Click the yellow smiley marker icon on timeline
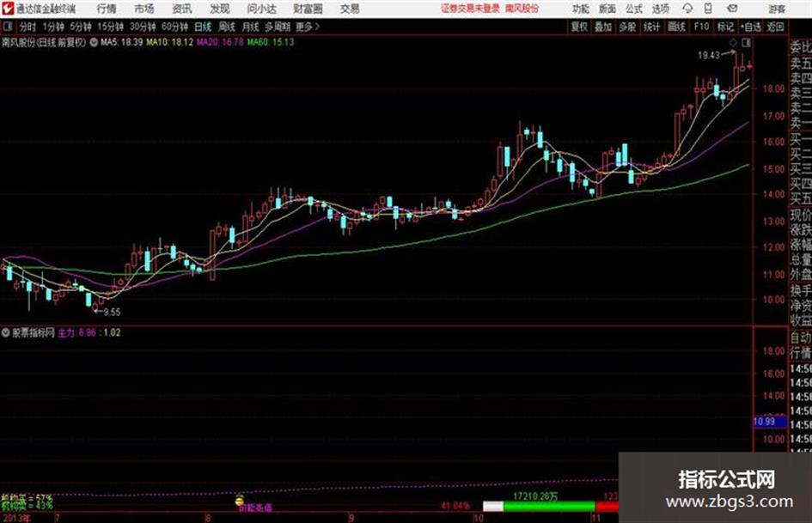Viewport: 812px width, 523px height. (239, 500)
